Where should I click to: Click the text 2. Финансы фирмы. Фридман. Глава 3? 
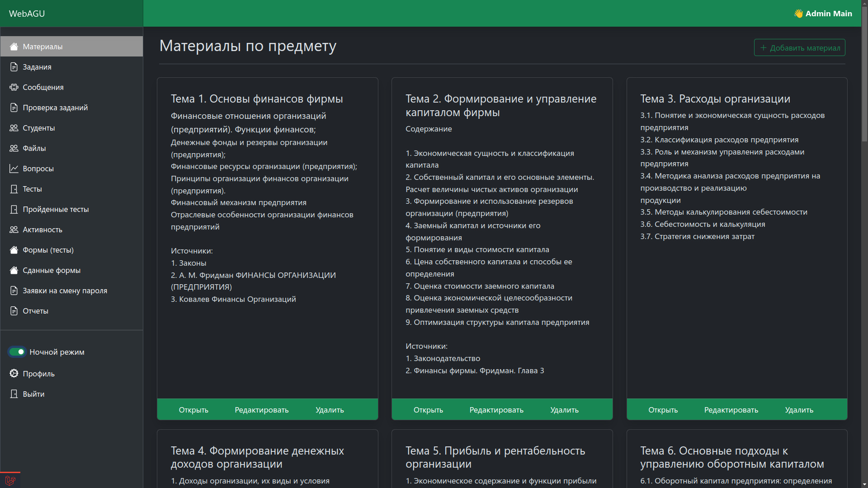475,371
